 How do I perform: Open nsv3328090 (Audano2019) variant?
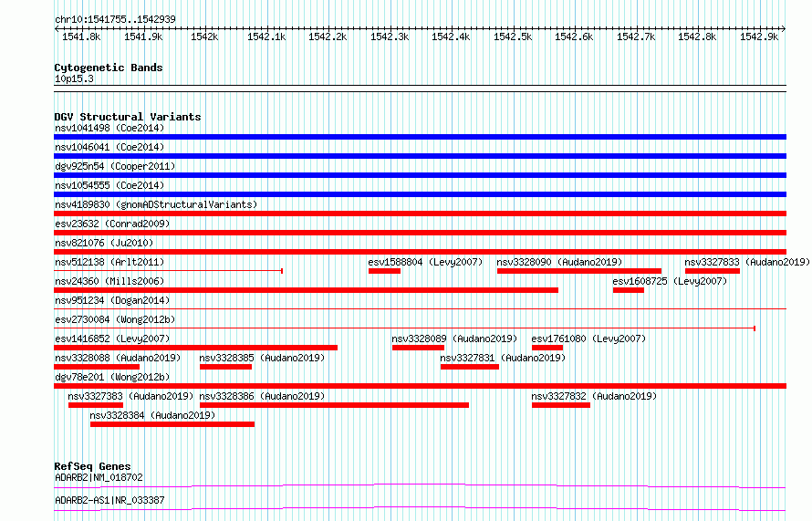tap(579, 271)
